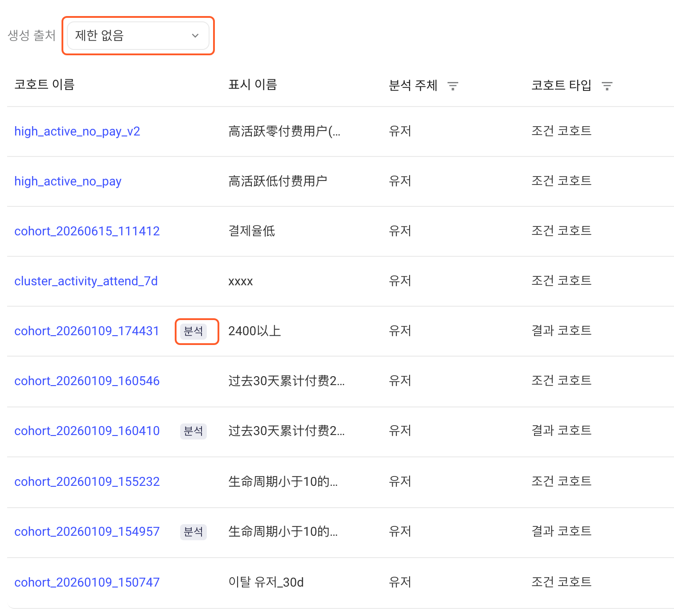Select display name 高活跃零付费用户(...
674x616 pixels.
[x=284, y=131]
